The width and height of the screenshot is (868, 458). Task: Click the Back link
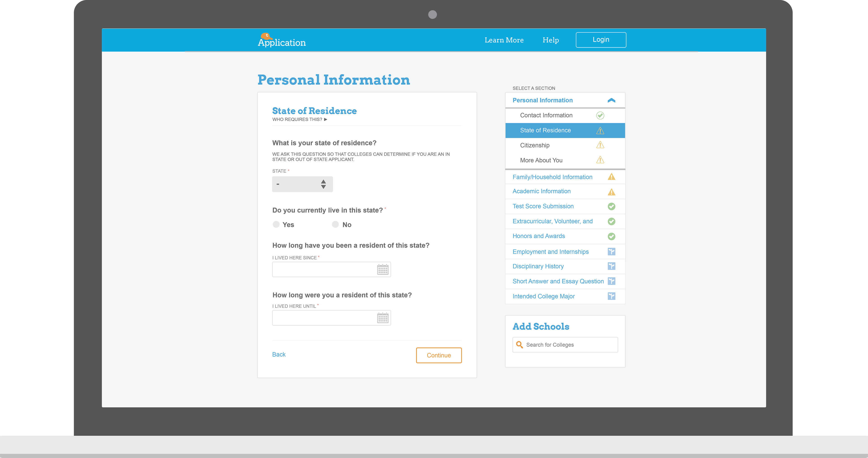coord(279,354)
